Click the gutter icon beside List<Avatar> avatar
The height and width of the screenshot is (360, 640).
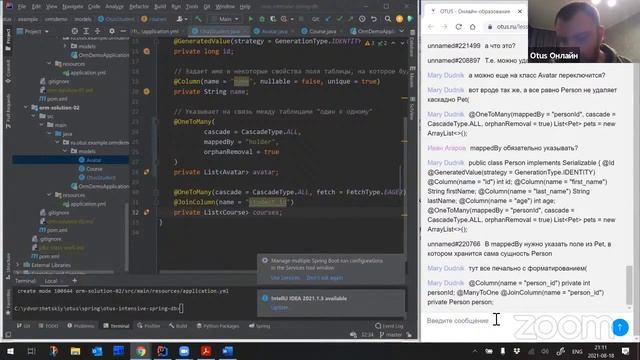point(146,172)
